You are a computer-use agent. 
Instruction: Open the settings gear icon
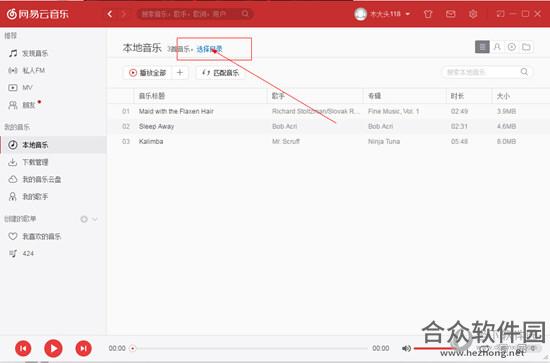473,14
